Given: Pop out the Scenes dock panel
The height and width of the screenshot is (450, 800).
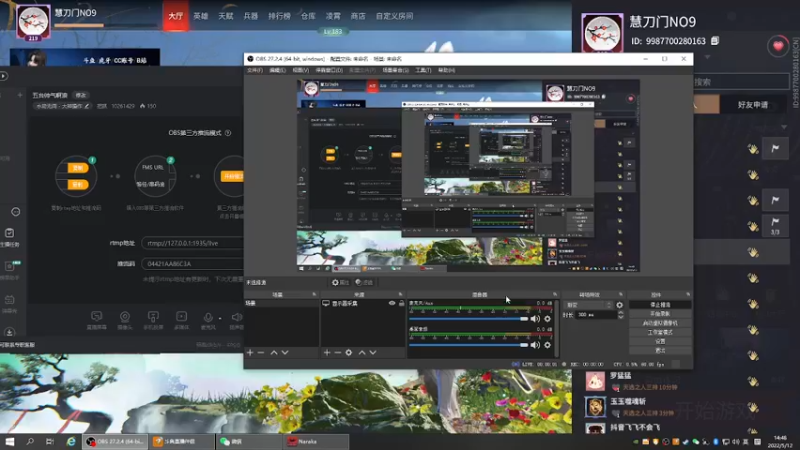Looking at the screenshot, I should pyautogui.click(x=314, y=294).
